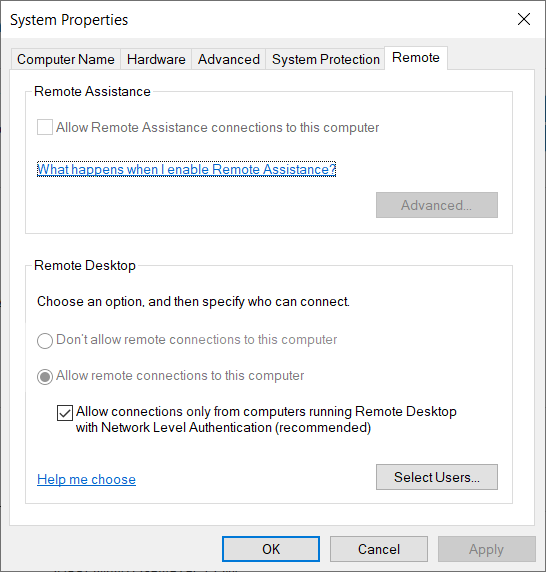Open the 'Help me choose' link
This screenshot has width=546, height=572.
click(86, 479)
